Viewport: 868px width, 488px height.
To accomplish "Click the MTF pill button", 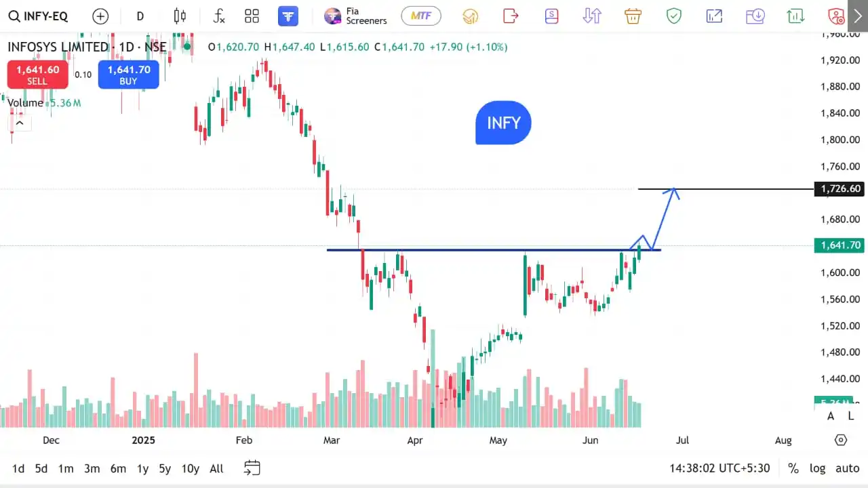I will click(421, 16).
